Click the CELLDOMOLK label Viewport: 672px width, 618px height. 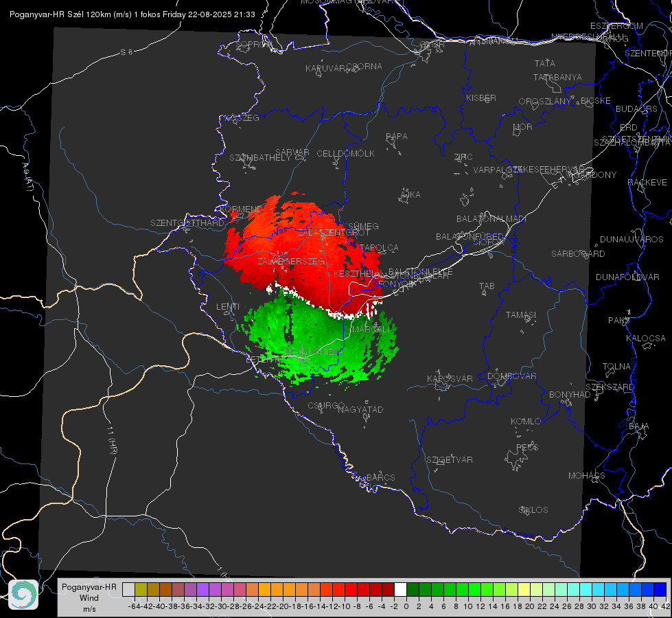(345, 154)
